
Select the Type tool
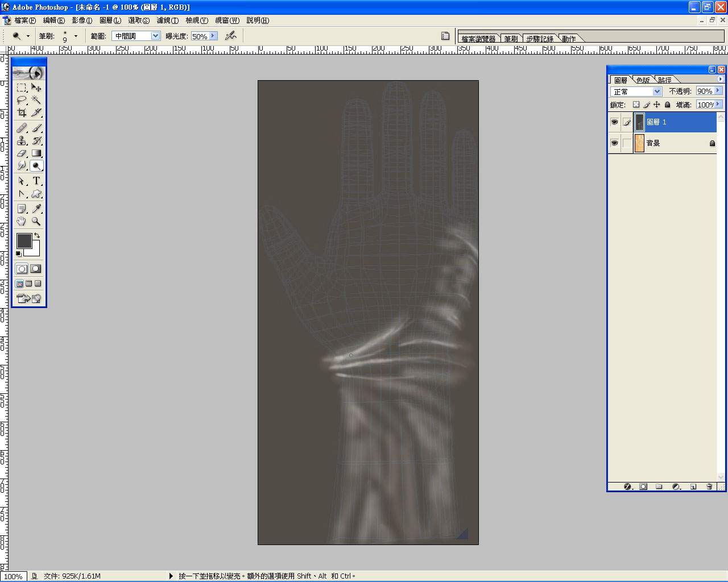coord(36,181)
